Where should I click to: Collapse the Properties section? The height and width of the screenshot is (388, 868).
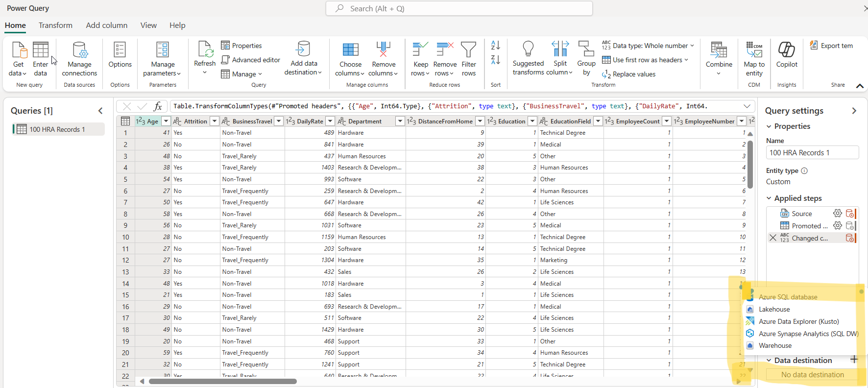(769, 126)
